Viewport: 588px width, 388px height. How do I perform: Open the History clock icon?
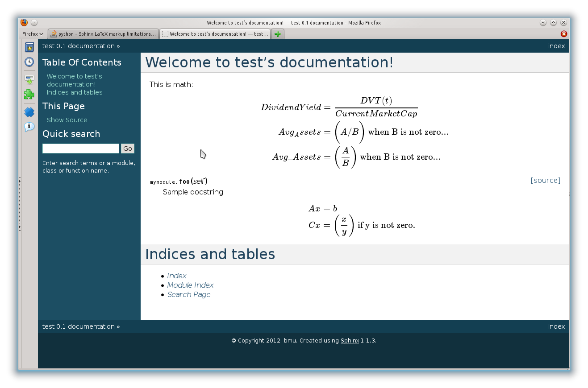29,62
